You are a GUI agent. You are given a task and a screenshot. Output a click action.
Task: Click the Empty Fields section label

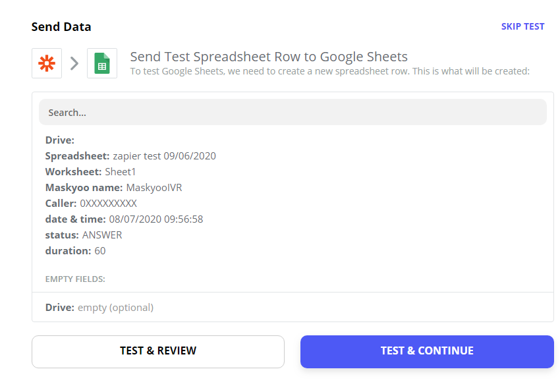tap(75, 279)
